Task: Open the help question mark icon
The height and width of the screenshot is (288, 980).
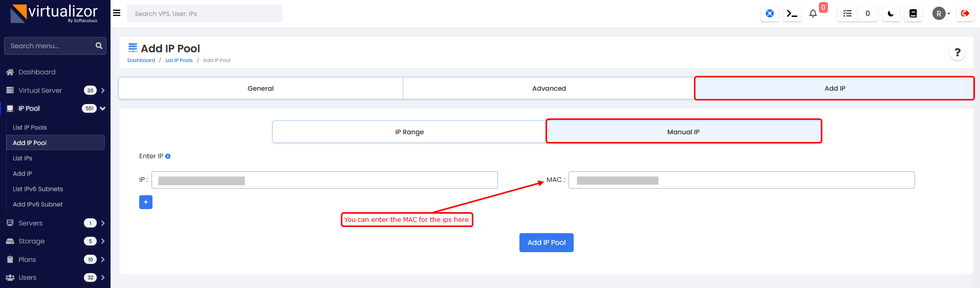Action: [957, 52]
